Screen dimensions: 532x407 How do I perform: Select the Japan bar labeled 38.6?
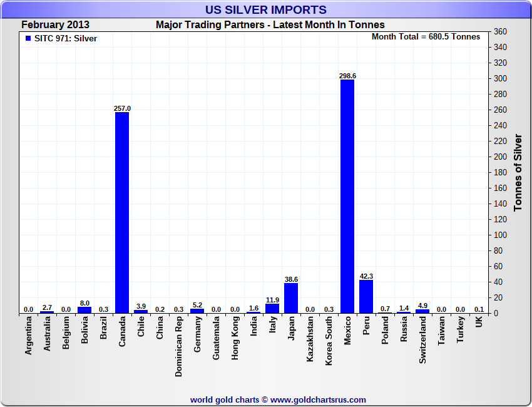click(291, 298)
